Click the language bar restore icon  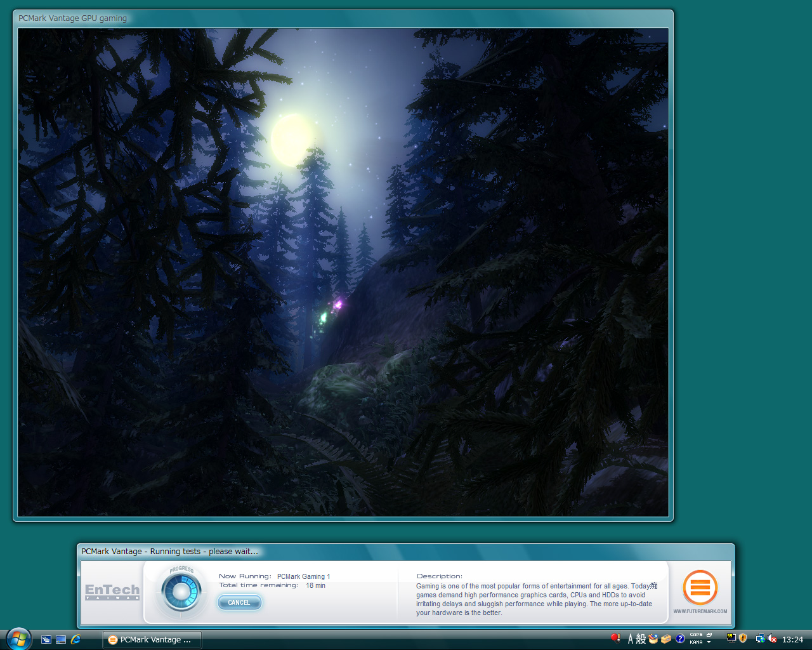click(x=709, y=635)
